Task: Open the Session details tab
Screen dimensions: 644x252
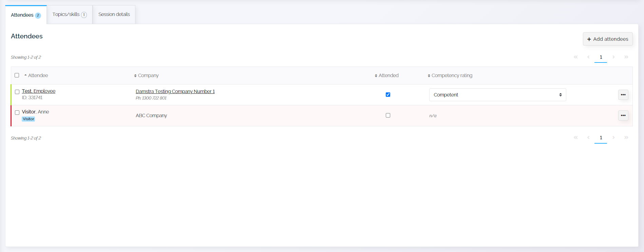Action: [114, 15]
